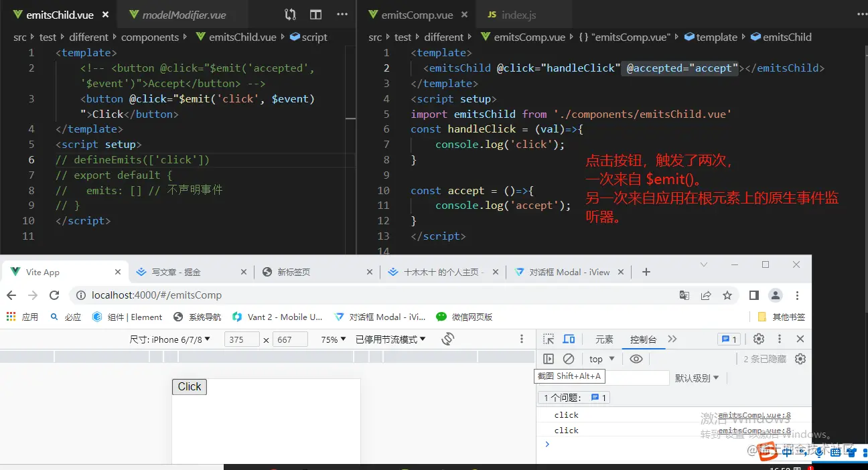Click the issues badge in DevTools toolbar

(728, 339)
